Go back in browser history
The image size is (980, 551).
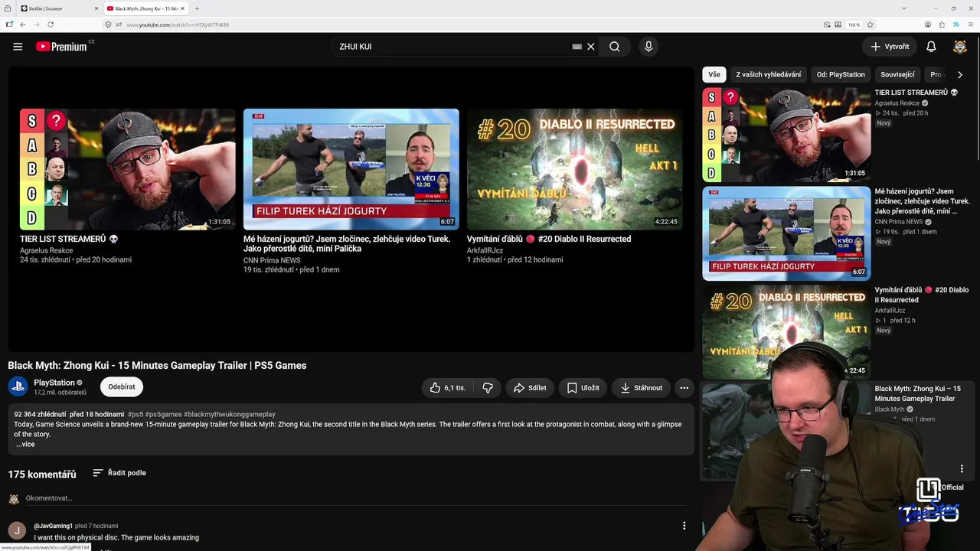tap(23, 24)
